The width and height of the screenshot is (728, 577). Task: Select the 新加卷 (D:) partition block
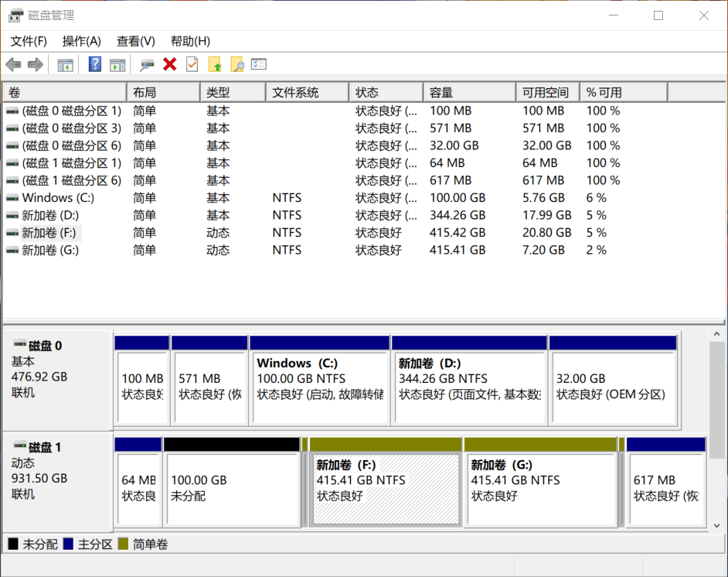[469, 380]
